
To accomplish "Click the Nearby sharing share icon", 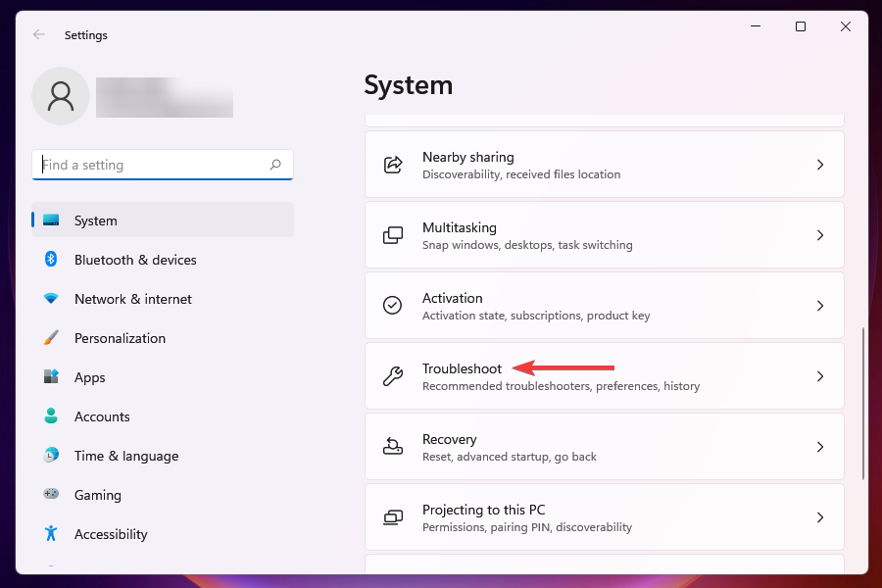I will click(x=393, y=165).
